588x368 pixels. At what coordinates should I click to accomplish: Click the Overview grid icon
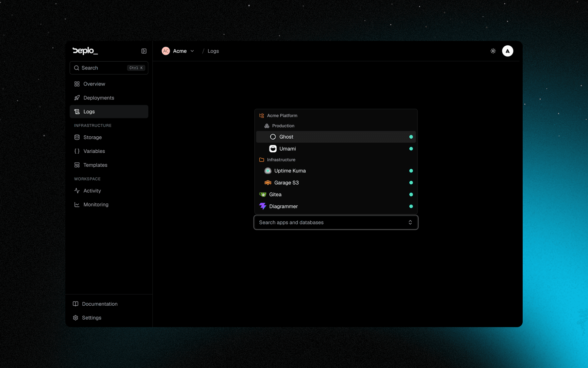point(77,84)
